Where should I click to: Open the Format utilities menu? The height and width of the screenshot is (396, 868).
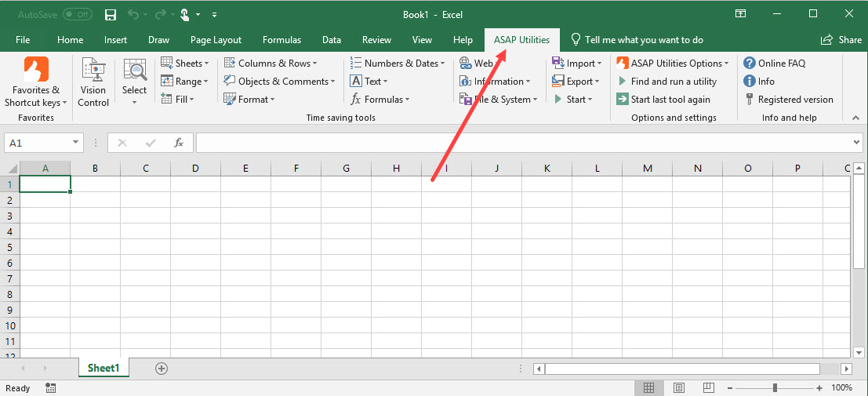point(249,99)
